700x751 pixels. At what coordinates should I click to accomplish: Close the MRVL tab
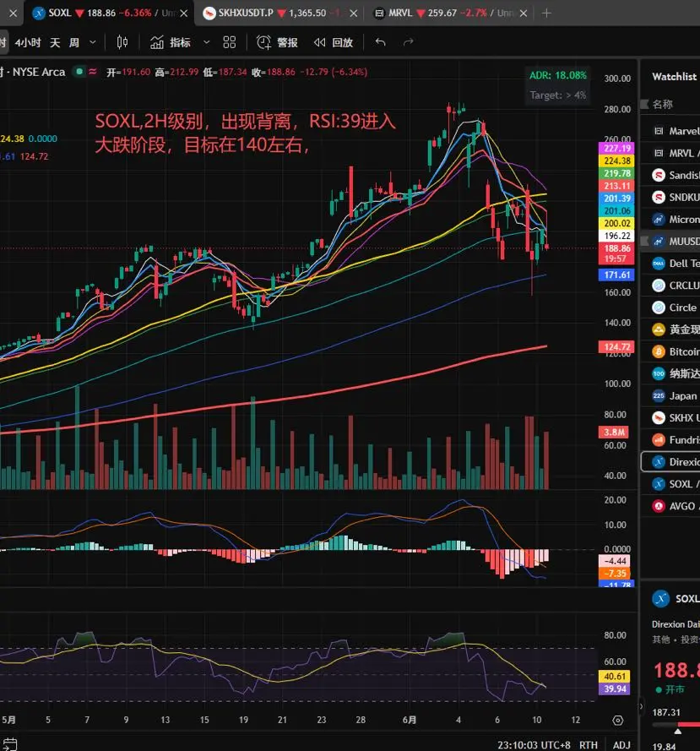pyautogui.click(x=524, y=14)
